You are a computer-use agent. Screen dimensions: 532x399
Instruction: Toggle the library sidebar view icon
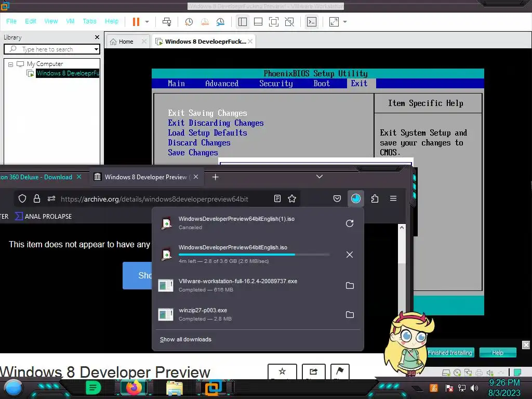[243, 22]
